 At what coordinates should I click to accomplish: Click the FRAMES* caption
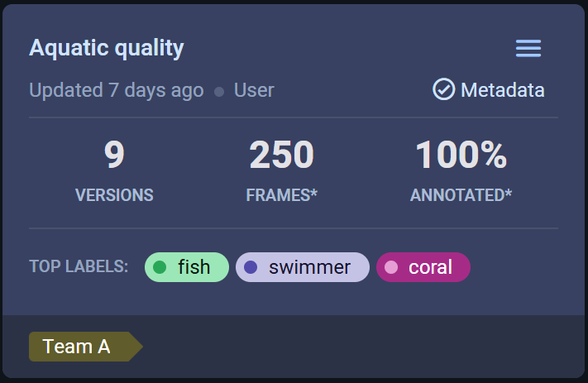coord(281,195)
